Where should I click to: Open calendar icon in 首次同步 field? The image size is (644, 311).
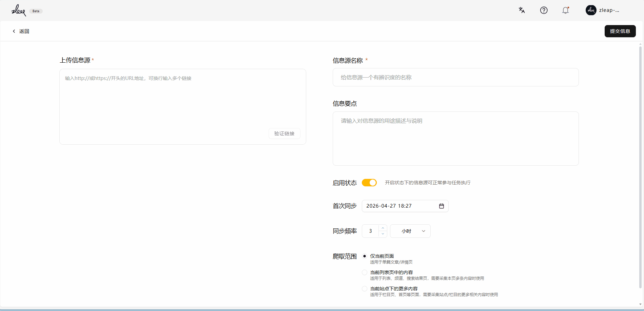(441, 206)
